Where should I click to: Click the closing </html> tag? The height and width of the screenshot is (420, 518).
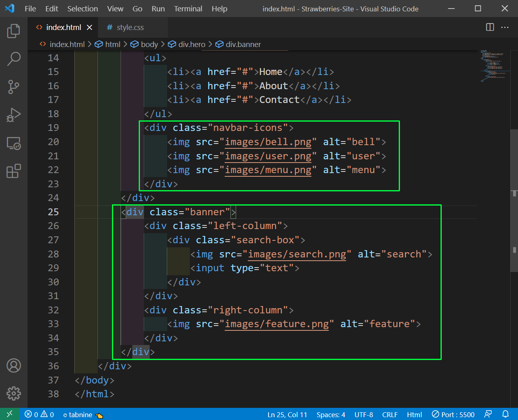point(95,394)
